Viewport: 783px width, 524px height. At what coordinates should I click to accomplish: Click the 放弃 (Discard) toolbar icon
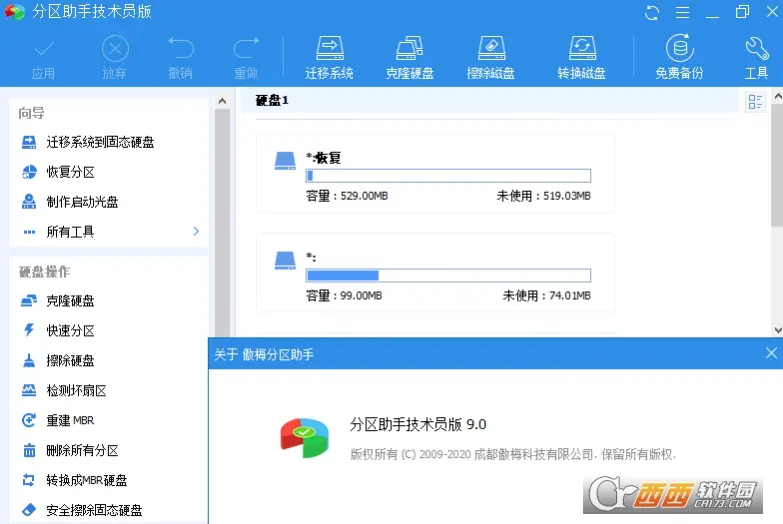coord(115,58)
